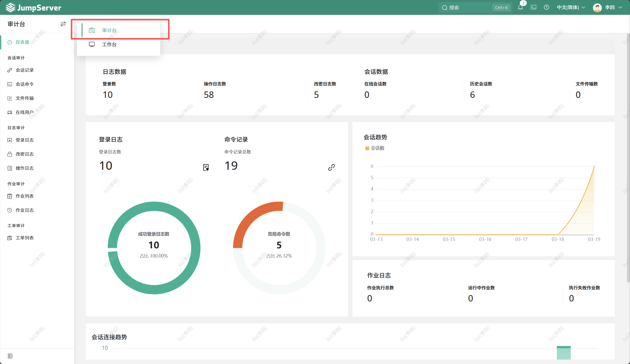Click the JumpServer logo
Viewport: 630px width, 364px height.
[34, 7]
